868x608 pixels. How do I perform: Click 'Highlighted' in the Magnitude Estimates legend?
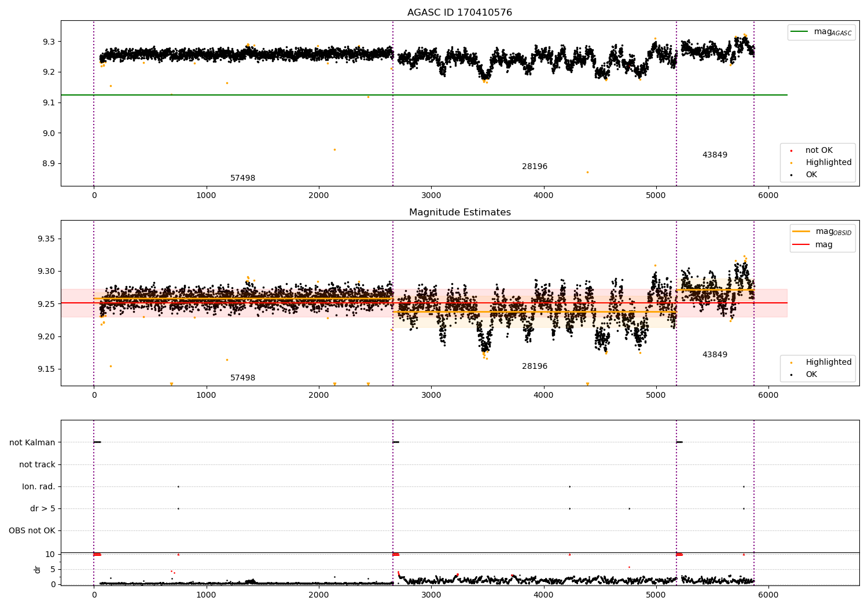(x=829, y=362)
